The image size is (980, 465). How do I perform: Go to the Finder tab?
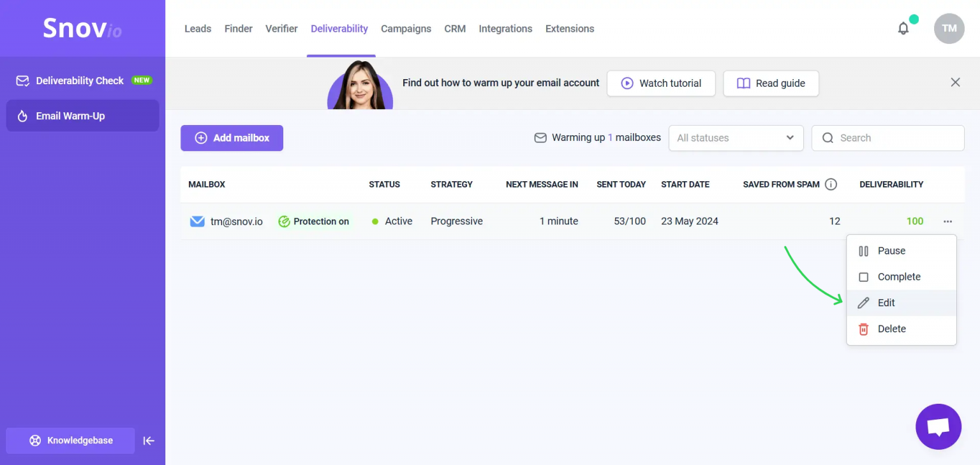pyautogui.click(x=239, y=29)
